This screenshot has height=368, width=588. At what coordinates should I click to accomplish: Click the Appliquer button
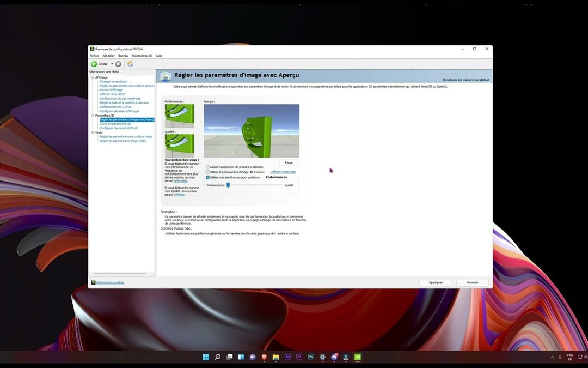click(x=436, y=282)
